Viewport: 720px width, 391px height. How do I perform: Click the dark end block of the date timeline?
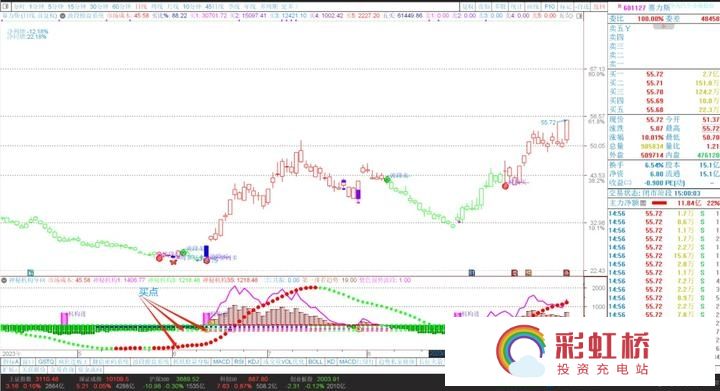(437, 353)
